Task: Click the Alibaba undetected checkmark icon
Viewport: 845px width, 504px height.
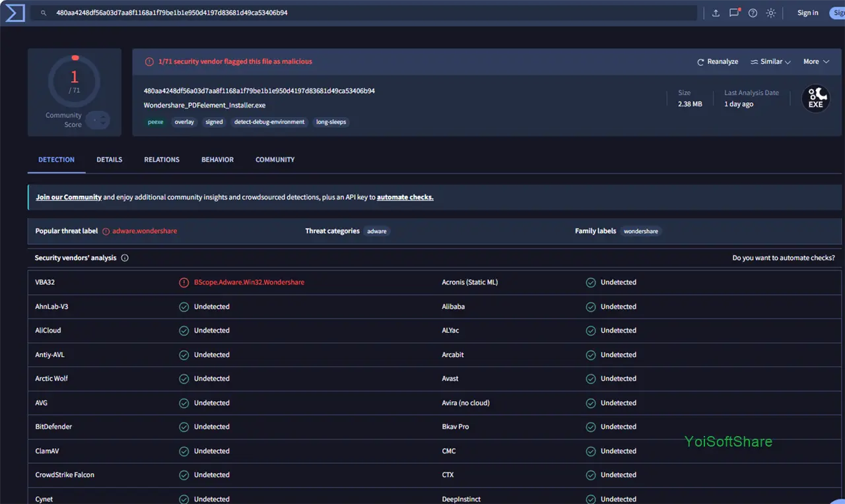Action: (591, 307)
